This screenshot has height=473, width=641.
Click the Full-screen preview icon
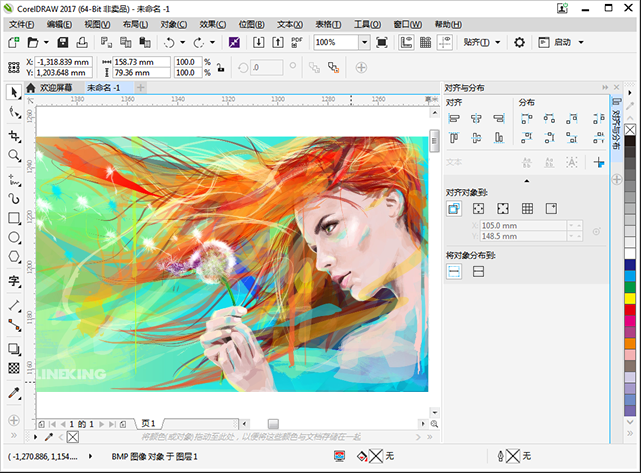point(382,42)
